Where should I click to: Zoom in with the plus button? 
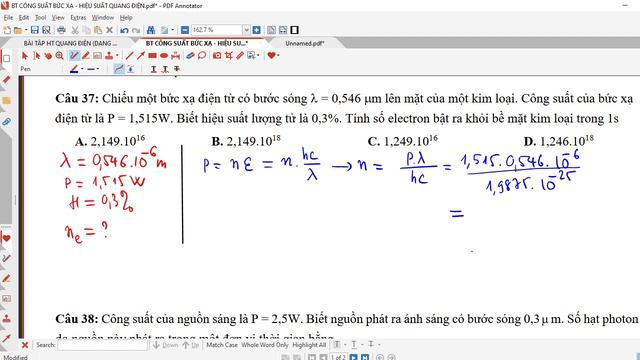coord(256,30)
